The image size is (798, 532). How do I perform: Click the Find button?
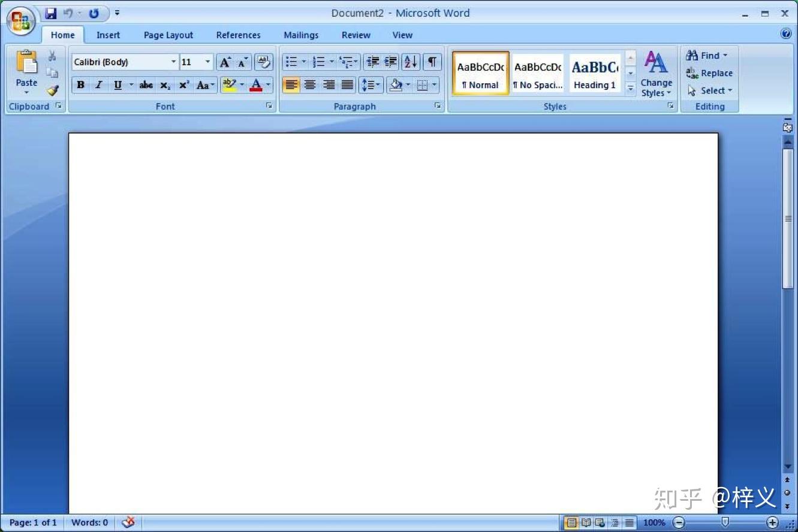[707, 56]
